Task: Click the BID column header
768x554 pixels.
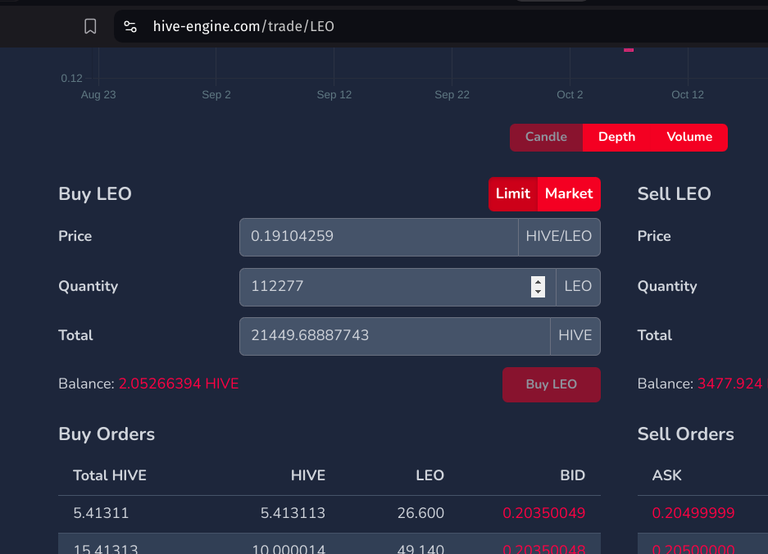Action: (x=573, y=475)
